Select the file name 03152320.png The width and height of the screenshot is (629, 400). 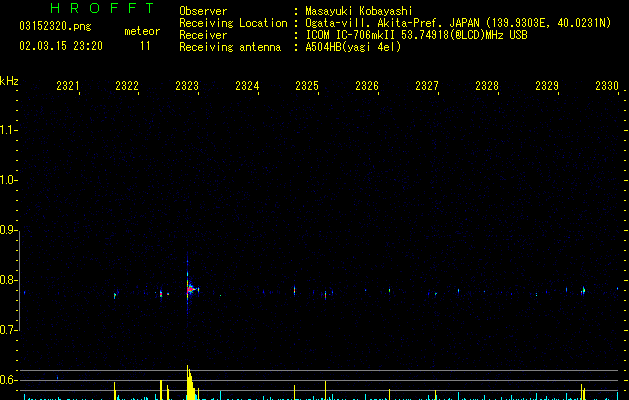coord(55,26)
